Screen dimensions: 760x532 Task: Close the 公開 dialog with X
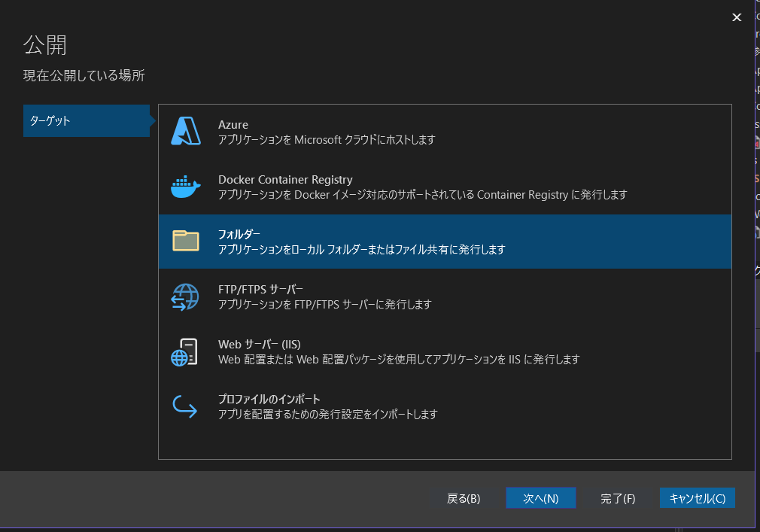click(737, 18)
